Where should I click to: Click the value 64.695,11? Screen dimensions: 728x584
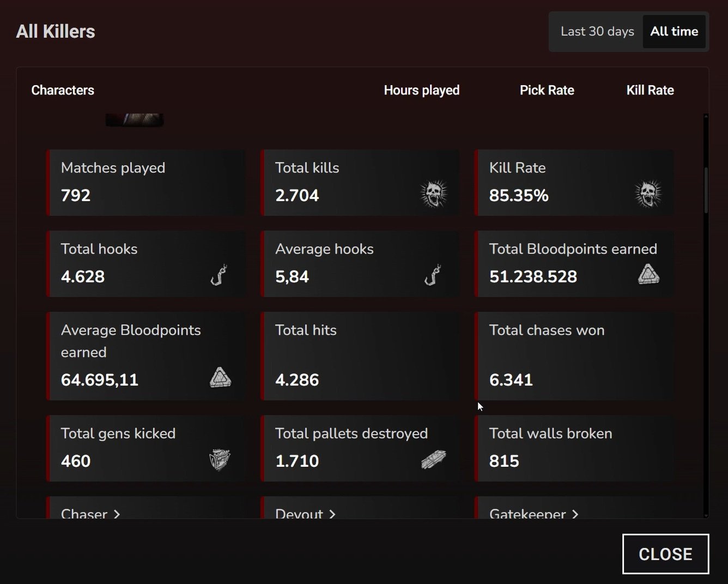(x=100, y=380)
